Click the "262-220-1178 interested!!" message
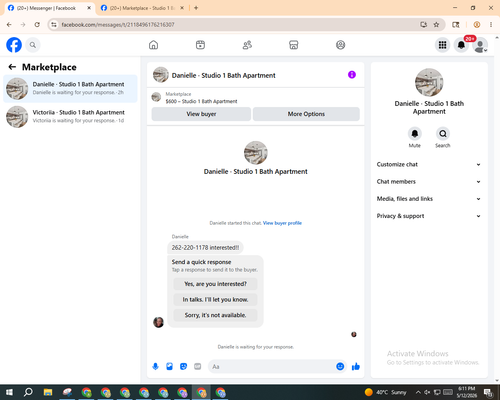This screenshot has width=500, height=400. point(205,248)
